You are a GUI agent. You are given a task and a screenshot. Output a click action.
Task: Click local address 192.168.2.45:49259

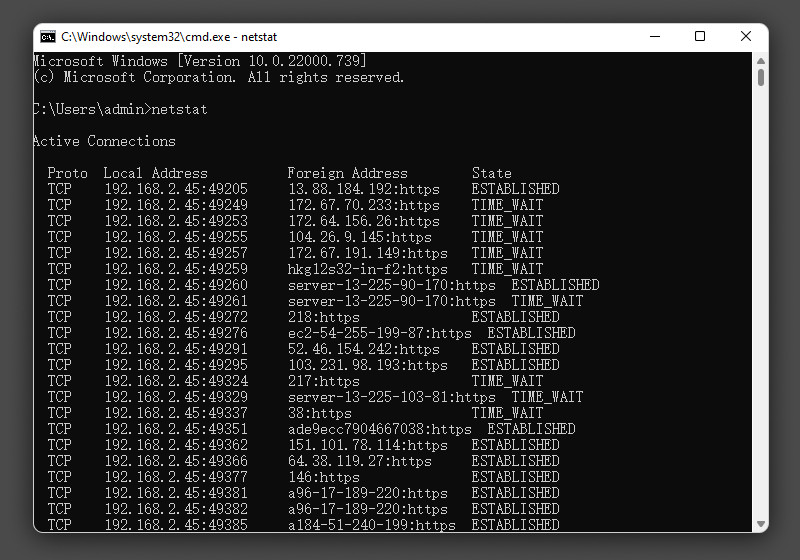(176, 269)
